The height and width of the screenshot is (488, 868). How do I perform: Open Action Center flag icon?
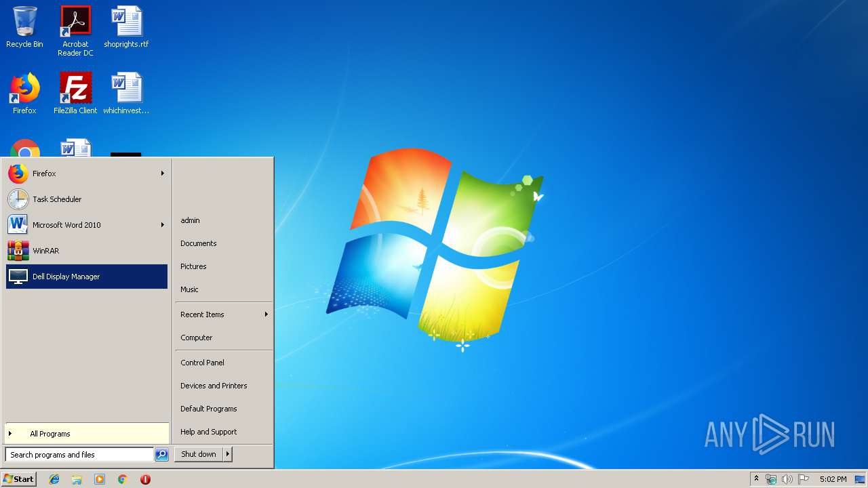coord(804,479)
